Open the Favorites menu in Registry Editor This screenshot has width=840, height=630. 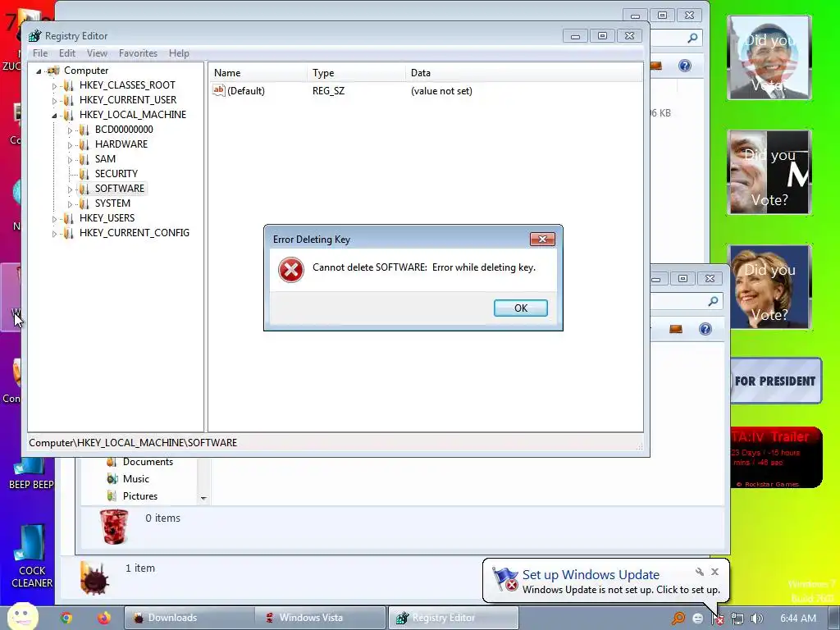pyautogui.click(x=138, y=53)
